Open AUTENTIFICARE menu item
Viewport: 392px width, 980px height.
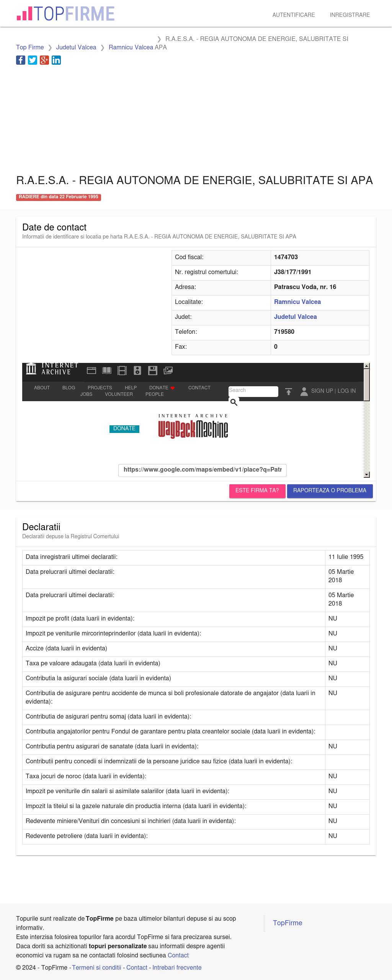(x=294, y=15)
